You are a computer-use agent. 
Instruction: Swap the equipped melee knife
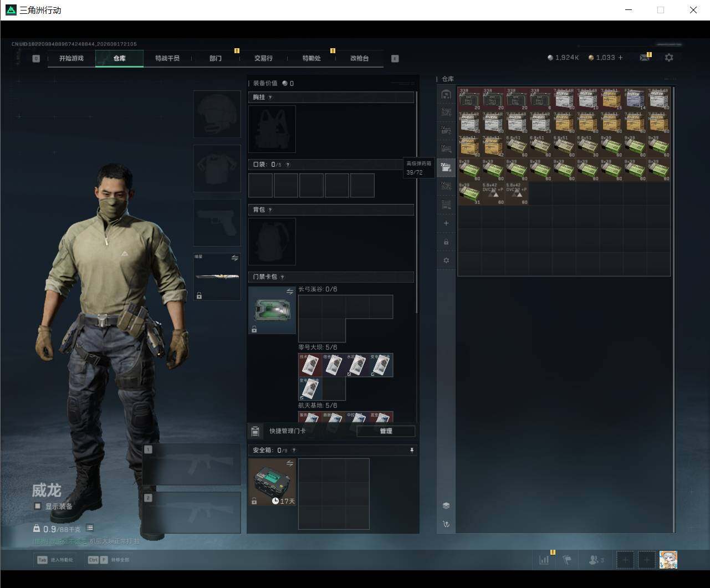234,258
